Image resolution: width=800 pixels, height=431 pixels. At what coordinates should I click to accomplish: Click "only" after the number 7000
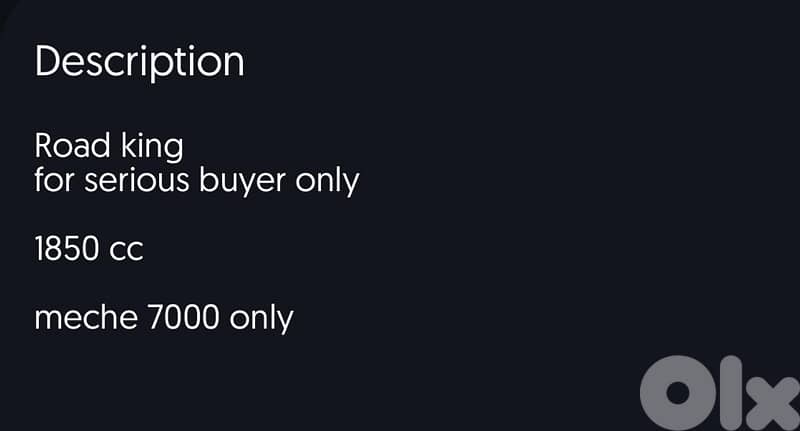[x=262, y=318]
